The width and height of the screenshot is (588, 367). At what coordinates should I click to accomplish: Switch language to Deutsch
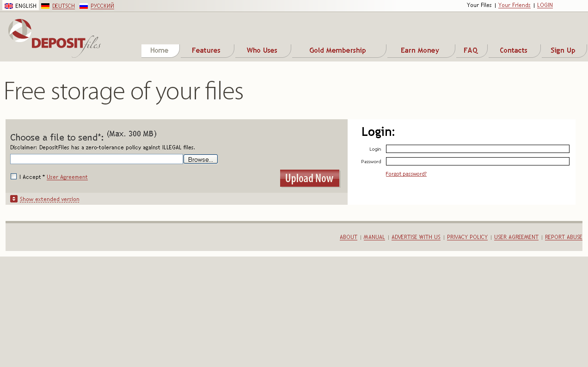click(63, 6)
